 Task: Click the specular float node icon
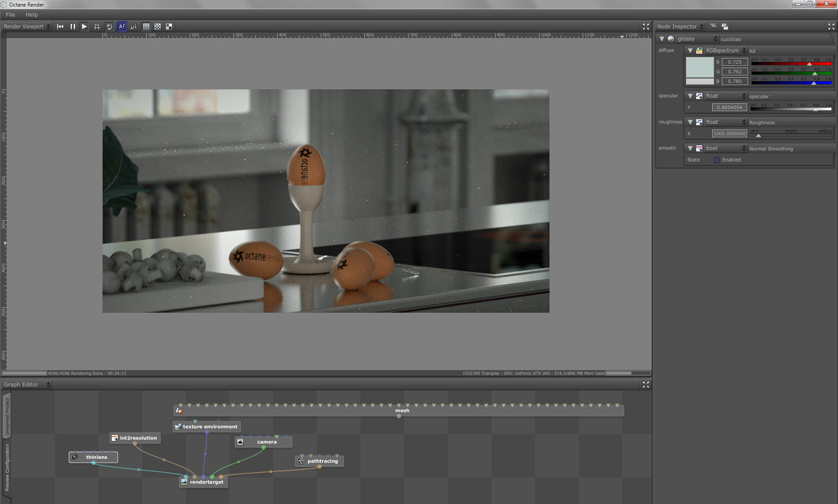tap(699, 96)
